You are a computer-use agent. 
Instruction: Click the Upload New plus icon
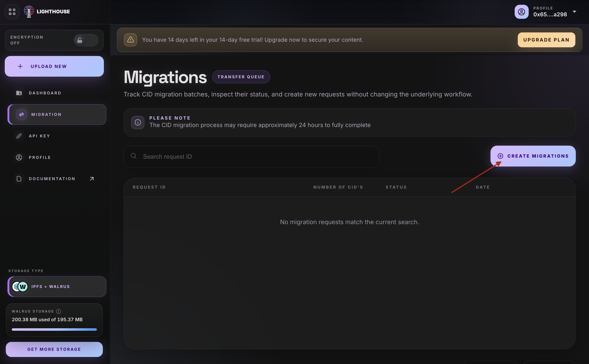20,66
